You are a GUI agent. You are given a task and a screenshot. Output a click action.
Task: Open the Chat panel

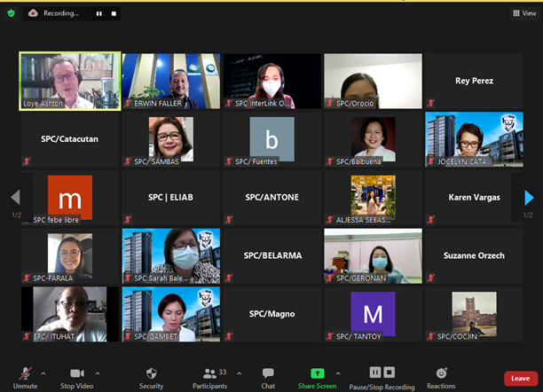pyautogui.click(x=268, y=378)
